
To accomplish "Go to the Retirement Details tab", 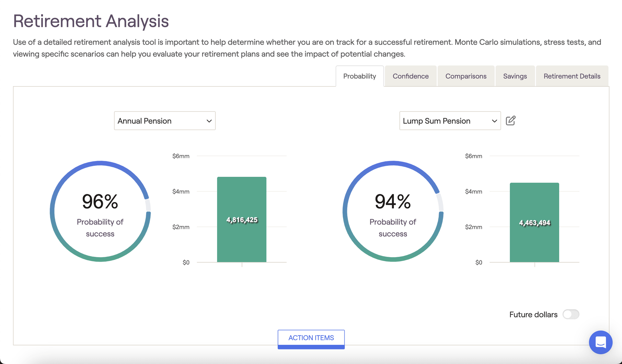I will click(x=572, y=76).
